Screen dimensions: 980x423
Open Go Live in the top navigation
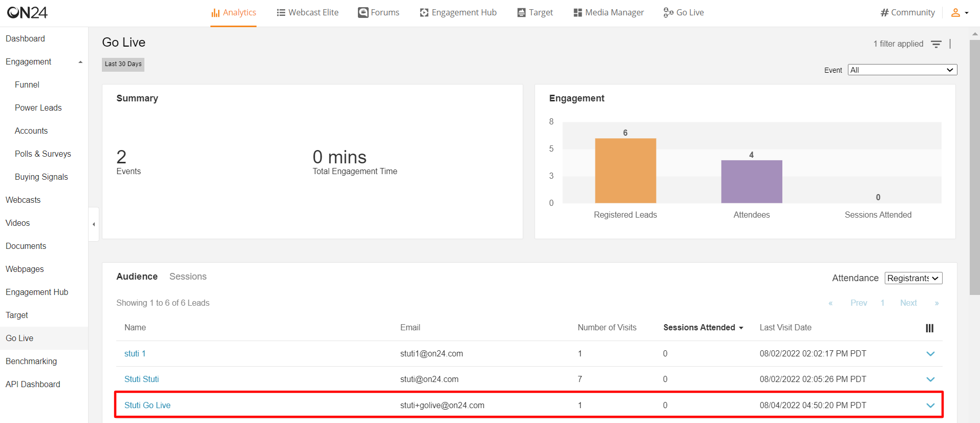click(684, 12)
